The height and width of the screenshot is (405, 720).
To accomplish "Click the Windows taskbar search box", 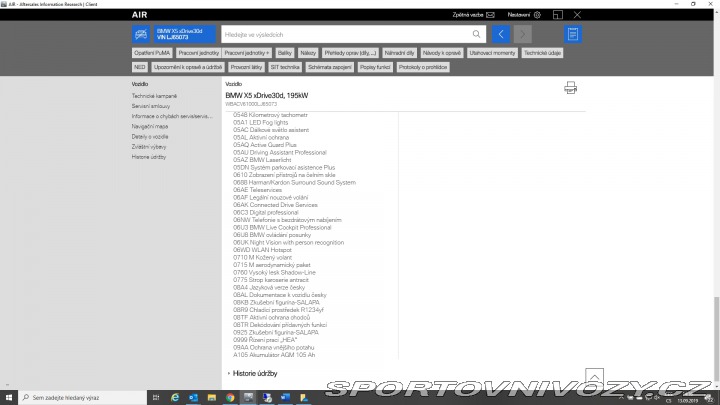I will pyautogui.click(x=80, y=397).
